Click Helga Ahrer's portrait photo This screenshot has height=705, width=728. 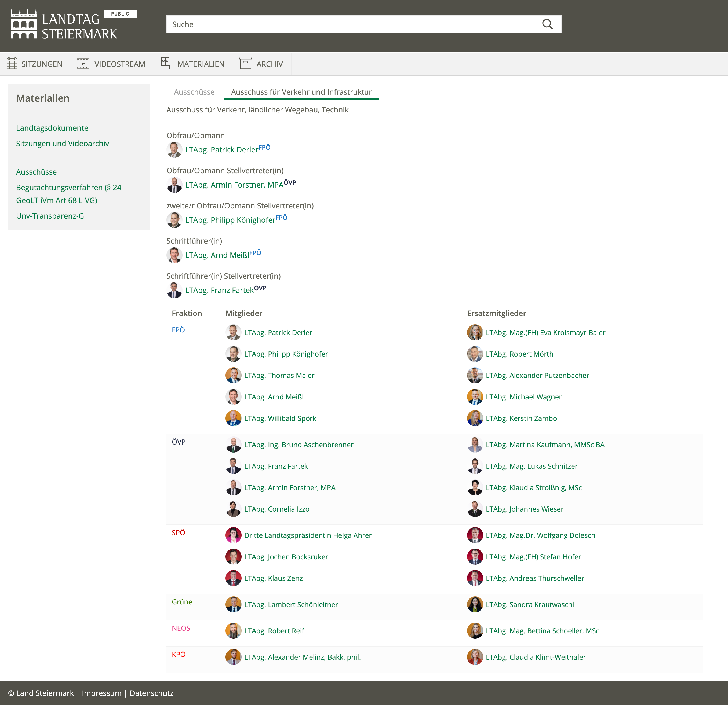[x=233, y=535]
